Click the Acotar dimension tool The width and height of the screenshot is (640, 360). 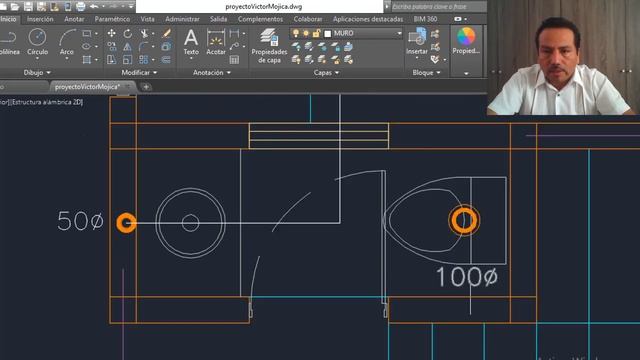point(216,42)
